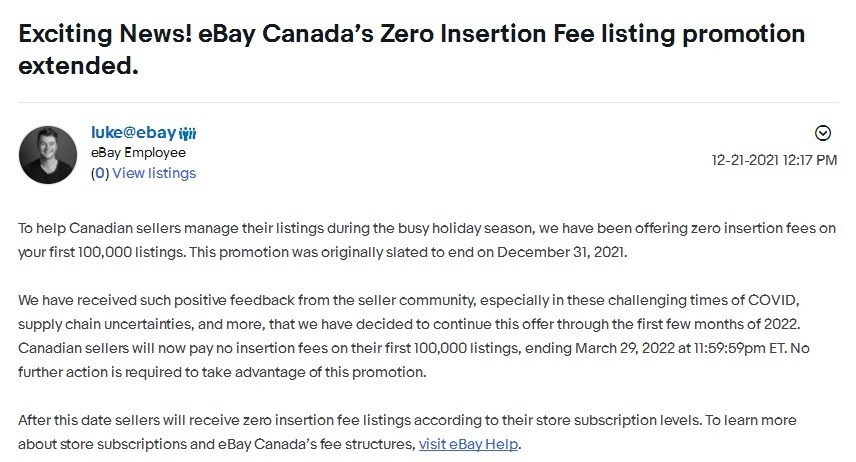Open the post options chevron menu
856x462 pixels.
823,133
